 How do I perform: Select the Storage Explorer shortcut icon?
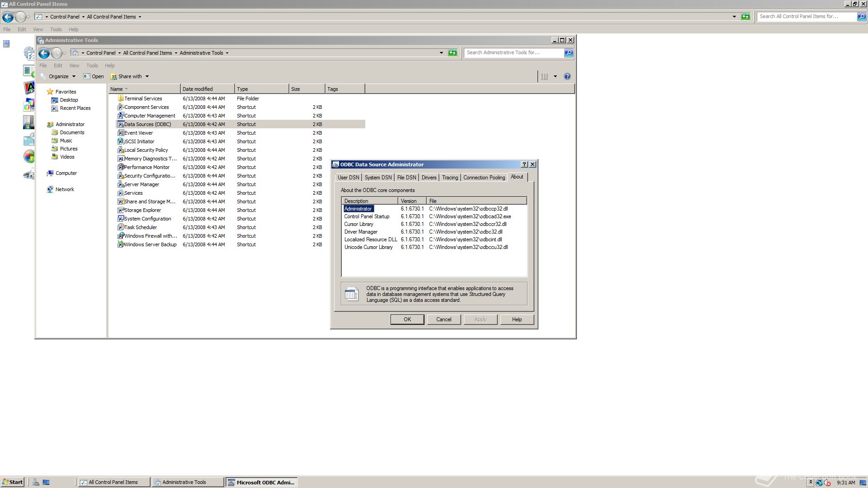click(x=121, y=210)
